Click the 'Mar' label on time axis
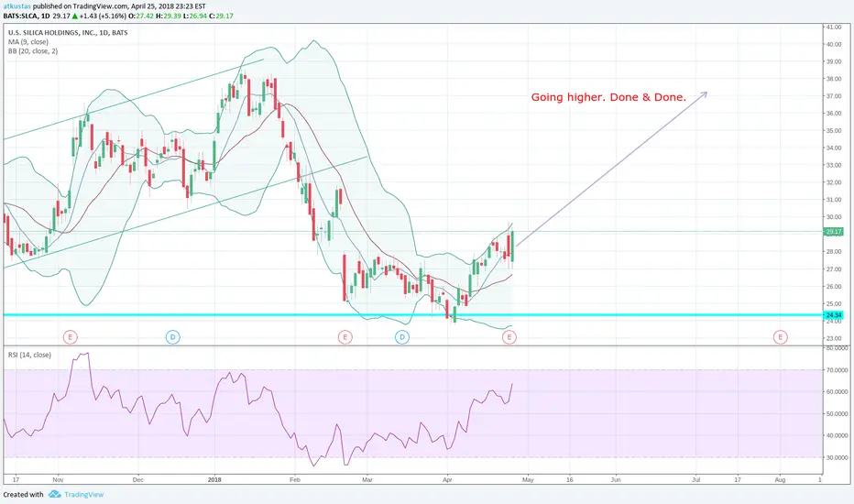Viewport: 854px width, 504px height. [367, 480]
